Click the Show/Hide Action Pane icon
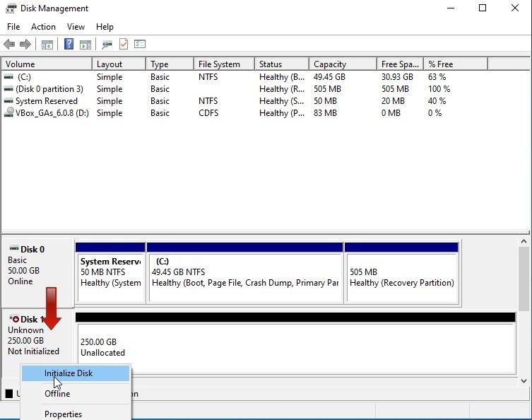 pos(85,45)
